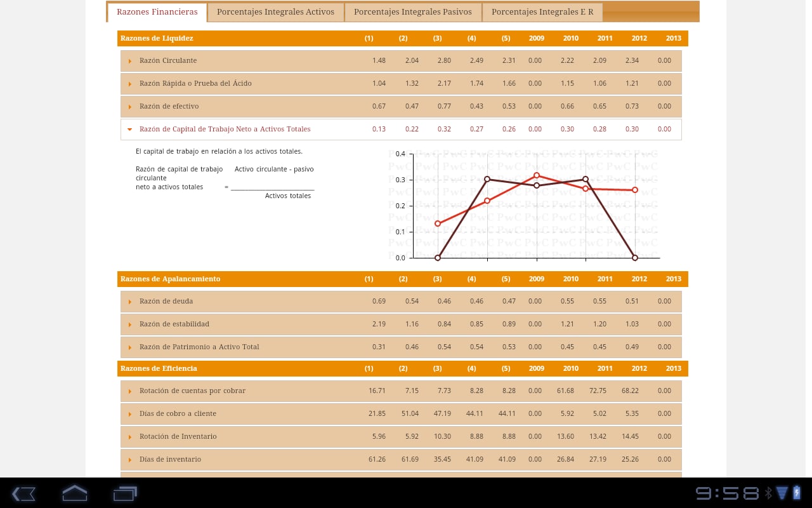This screenshot has width=812, height=508.
Task: Click the 2009 column header in Apalancamiento
Action: (537, 279)
